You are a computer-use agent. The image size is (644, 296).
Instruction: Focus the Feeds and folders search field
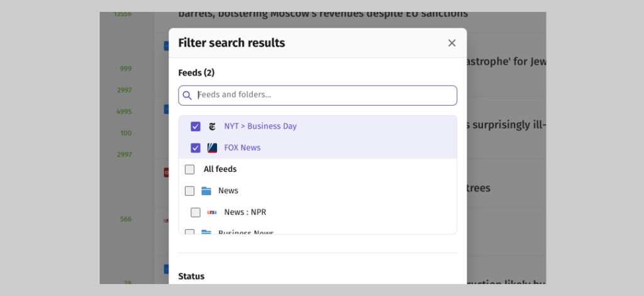coord(318,95)
